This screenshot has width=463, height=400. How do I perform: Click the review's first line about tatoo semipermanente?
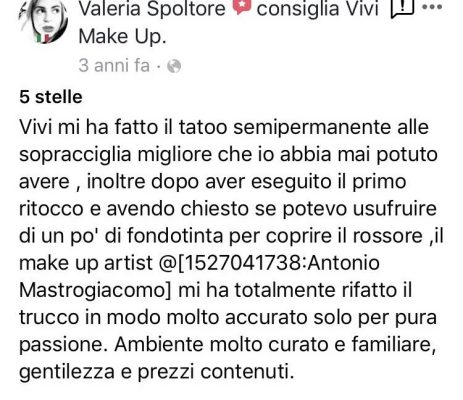click(x=224, y=127)
